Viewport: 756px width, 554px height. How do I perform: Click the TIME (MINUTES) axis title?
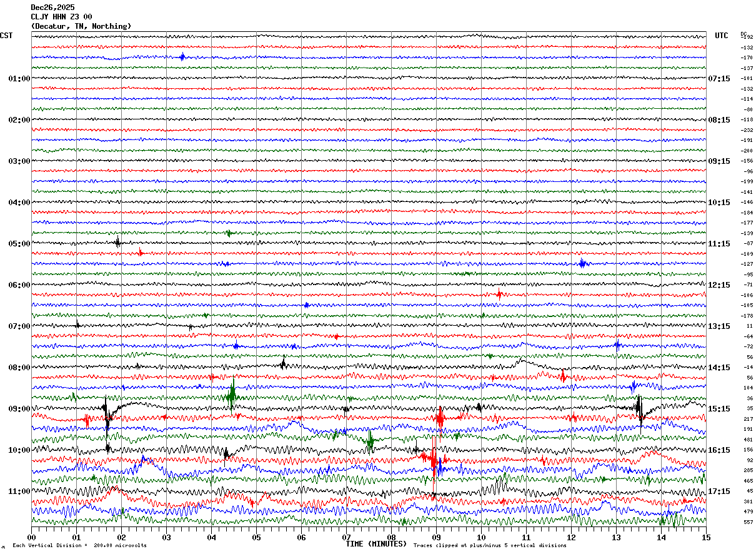coord(376,544)
